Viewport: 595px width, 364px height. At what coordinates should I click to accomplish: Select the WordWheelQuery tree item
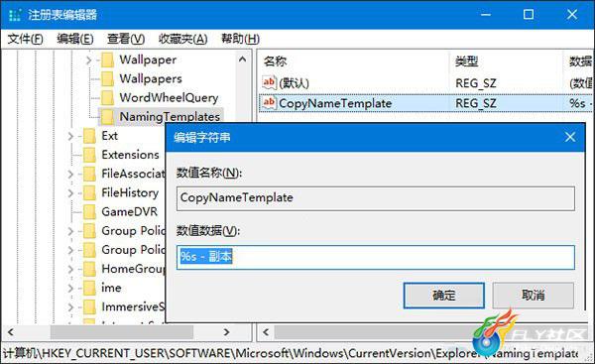169,98
